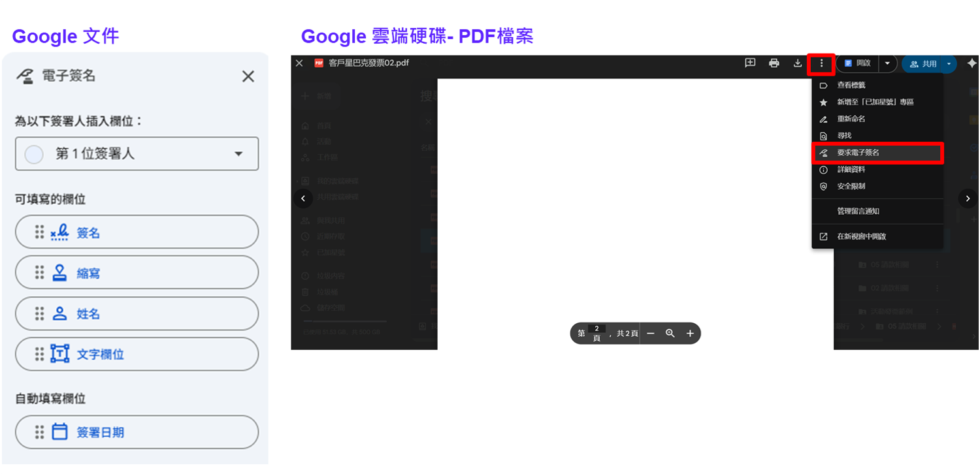This screenshot has height=474, width=980.
Task: Click the Google 文件 heading
Action: [x=65, y=36]
